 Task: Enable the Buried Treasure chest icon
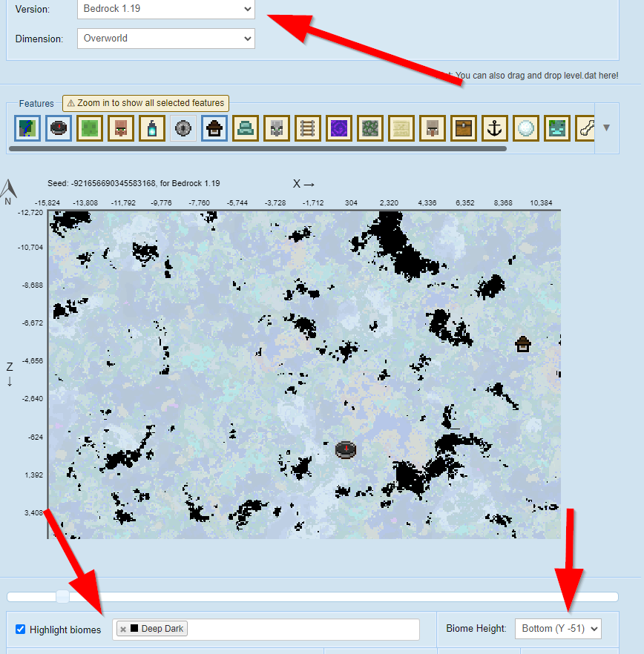point(464,128)
